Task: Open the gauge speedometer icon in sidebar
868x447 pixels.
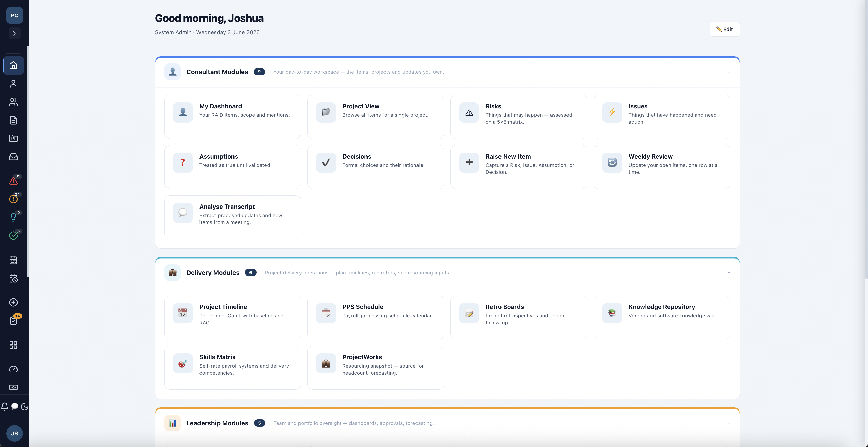Action: click(13, 369)
